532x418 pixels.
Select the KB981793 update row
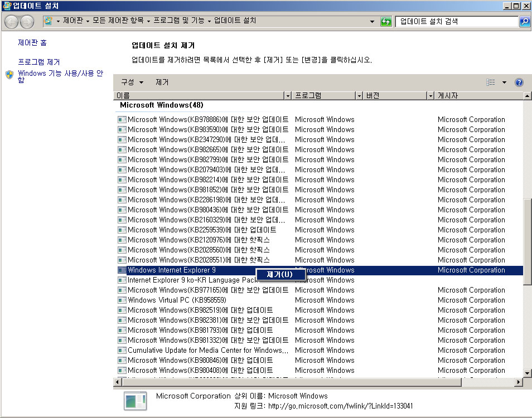pos(320,330)
